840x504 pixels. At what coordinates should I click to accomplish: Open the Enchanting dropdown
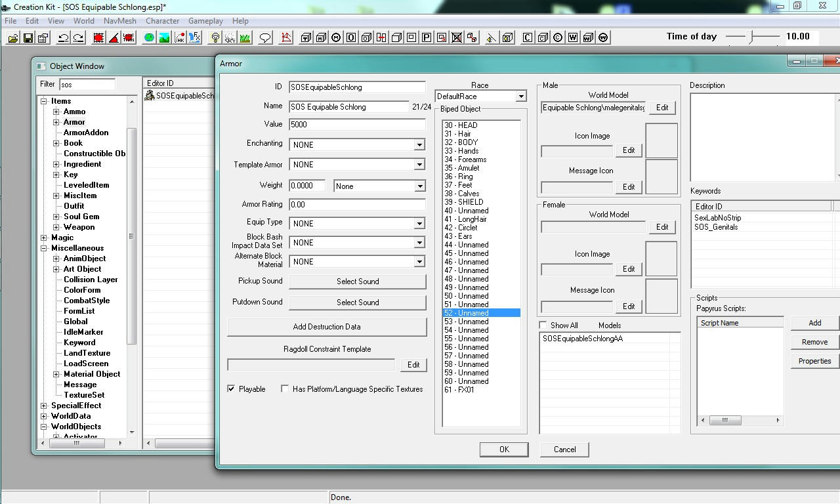coord(419,145)
